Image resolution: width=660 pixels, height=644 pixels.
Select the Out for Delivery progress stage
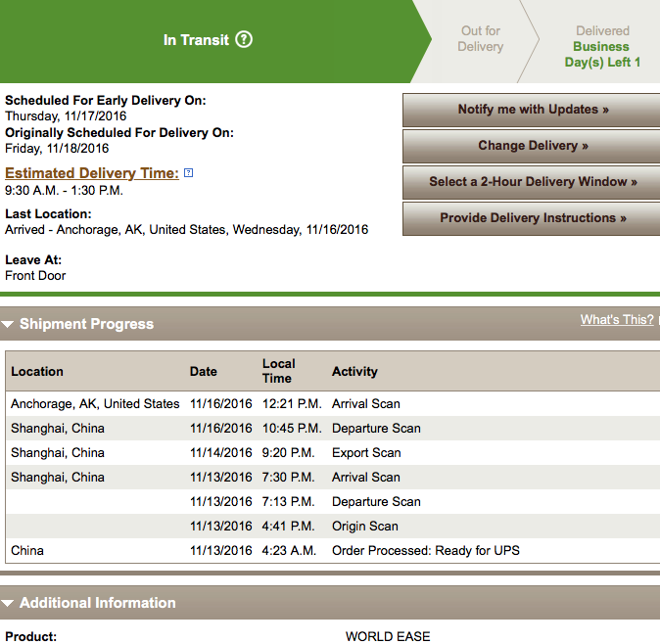point(480,39)
